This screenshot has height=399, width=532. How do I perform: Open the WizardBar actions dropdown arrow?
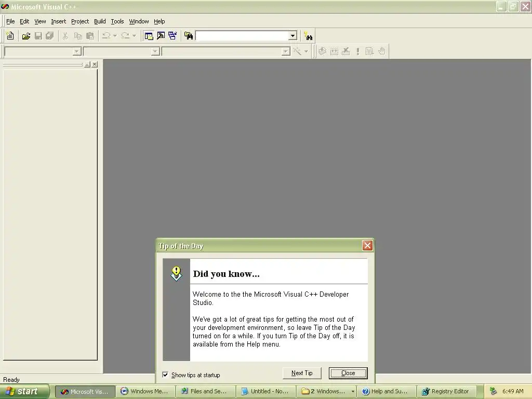click(306, 51)
